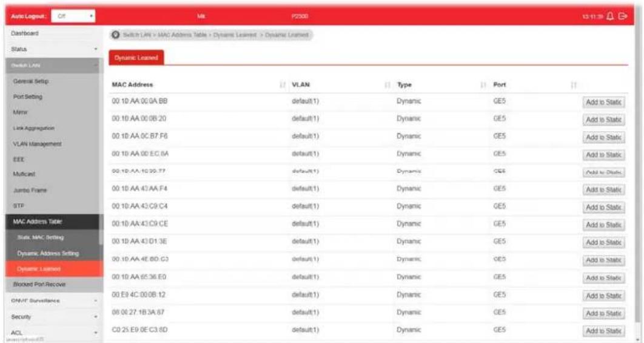This screenshot has height=343, width=644.
Task: Click the MAC Address column header
Action: (132, 85)
